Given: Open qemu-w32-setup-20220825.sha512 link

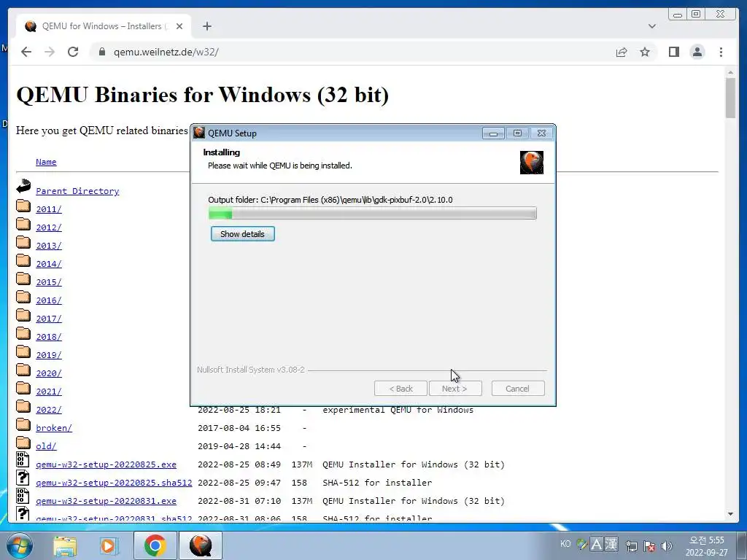Looking at the screenshot, I should point(114,483).
